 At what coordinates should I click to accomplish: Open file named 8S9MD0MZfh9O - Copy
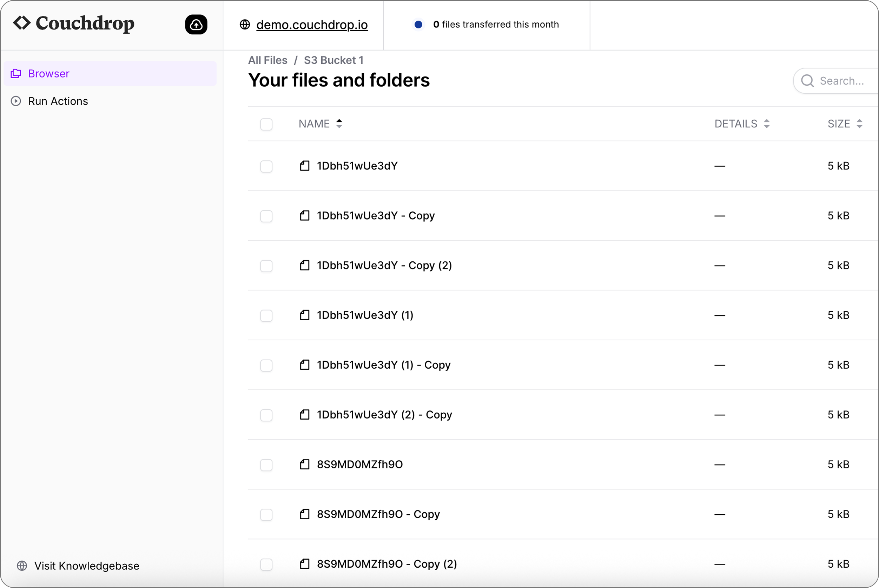click(378, 514)
